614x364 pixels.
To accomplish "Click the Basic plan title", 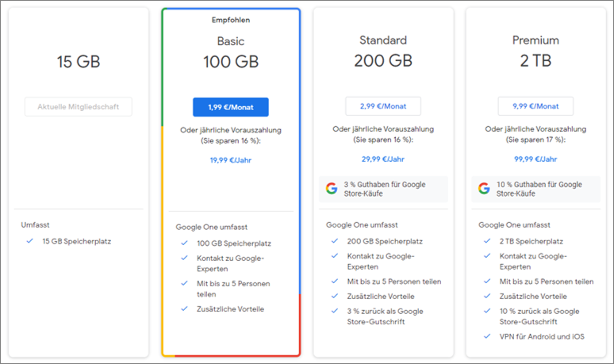I will (231, 41).
